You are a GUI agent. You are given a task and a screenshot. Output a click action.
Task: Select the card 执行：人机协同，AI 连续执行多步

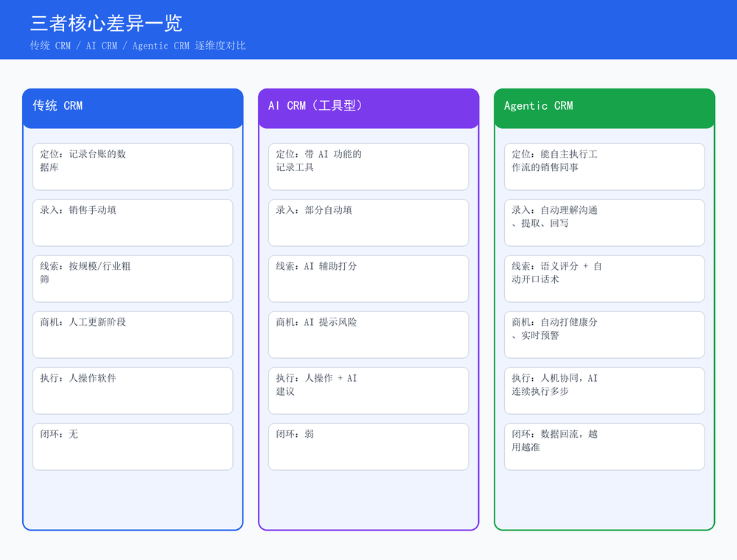tap(604, 391)
